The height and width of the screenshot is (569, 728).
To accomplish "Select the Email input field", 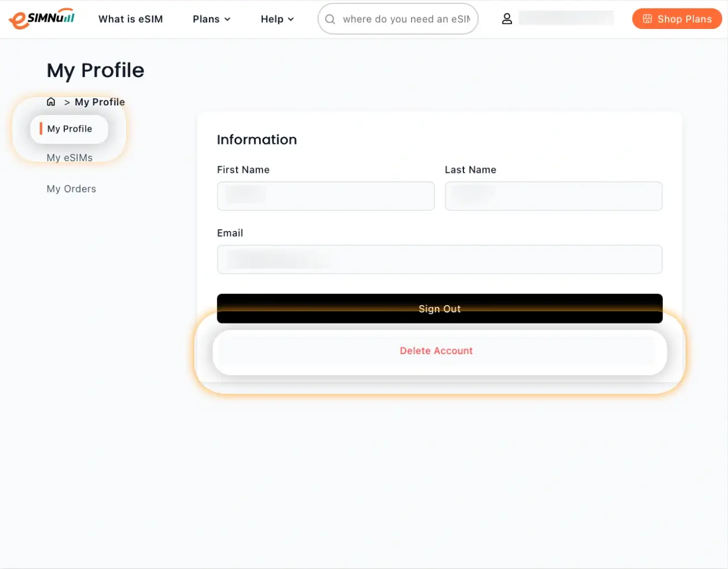I will coord(439,259).
